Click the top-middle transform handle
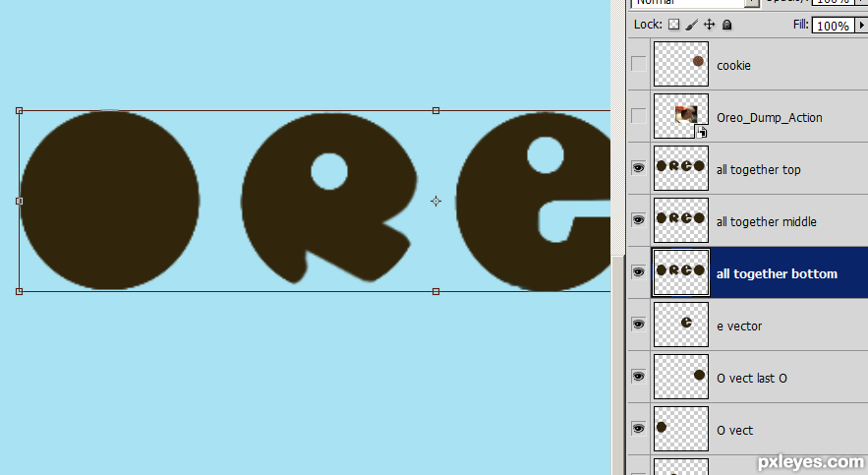 pyautogui.click(x=435, y=111)
